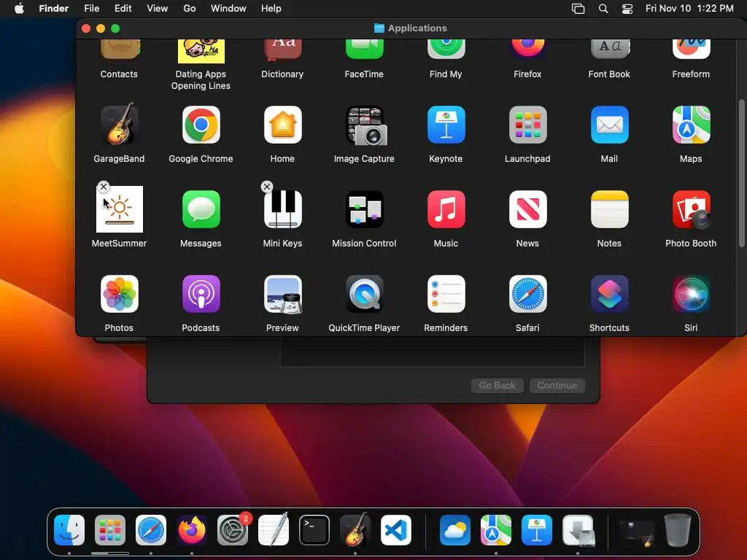The height and width of the screenshot is (560, 747).
Task: Select the Maps icon in Applications window
Action: tap(691, 125)
